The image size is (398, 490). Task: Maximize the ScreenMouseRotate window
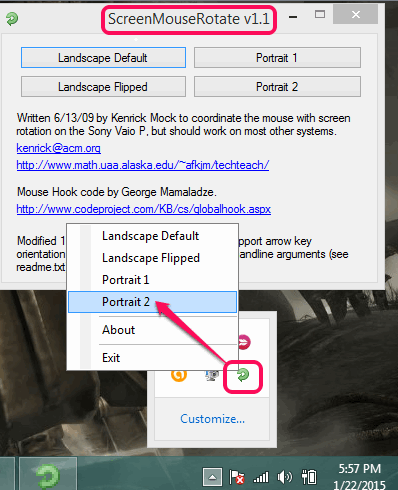point(320,14)
